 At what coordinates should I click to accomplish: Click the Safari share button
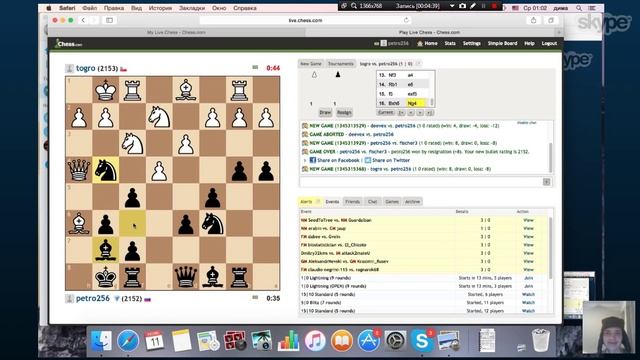pyautogui.click(x=533, y=20)
